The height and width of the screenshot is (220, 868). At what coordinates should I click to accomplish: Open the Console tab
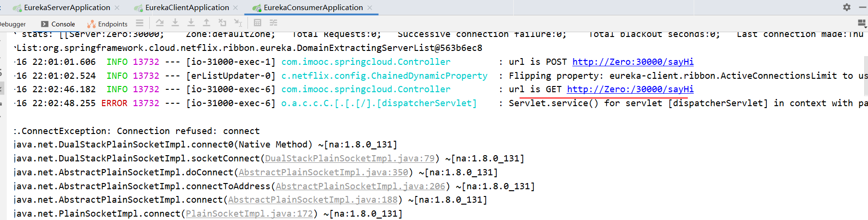click(58, 24)
